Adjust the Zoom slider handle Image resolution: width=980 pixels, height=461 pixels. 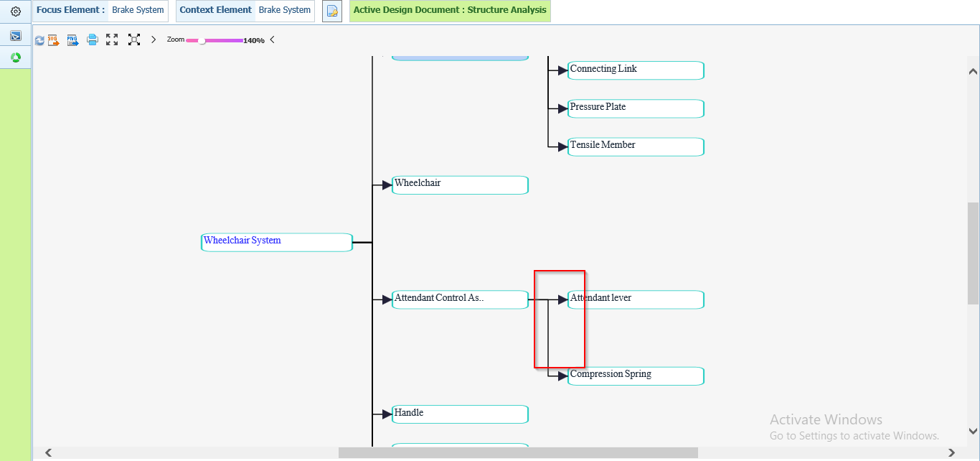tap(202, 41)
